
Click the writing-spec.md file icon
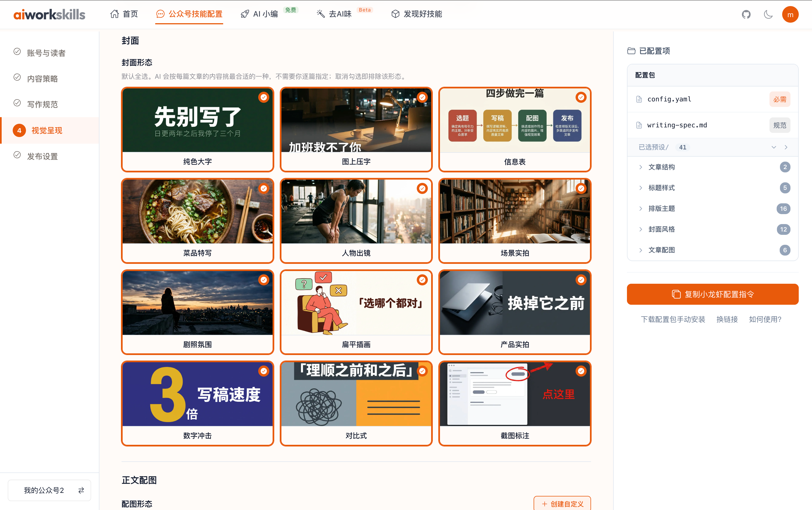coord(639,125)
